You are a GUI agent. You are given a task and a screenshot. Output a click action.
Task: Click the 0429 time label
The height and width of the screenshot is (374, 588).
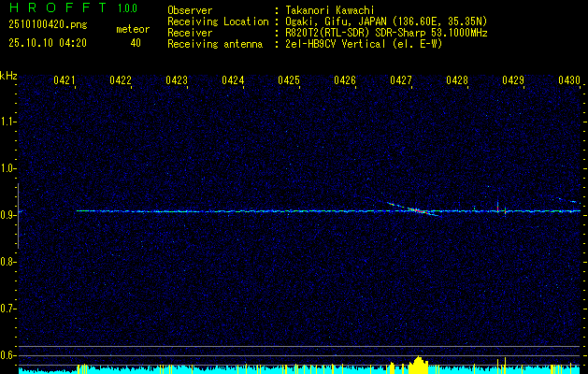(513, 81)
